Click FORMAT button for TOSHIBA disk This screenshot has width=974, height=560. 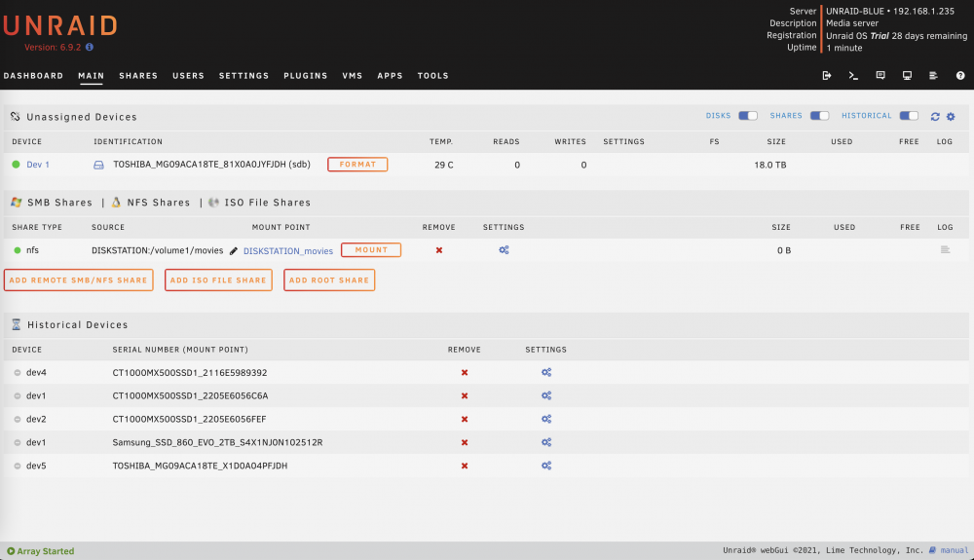[x=357, y=165]
